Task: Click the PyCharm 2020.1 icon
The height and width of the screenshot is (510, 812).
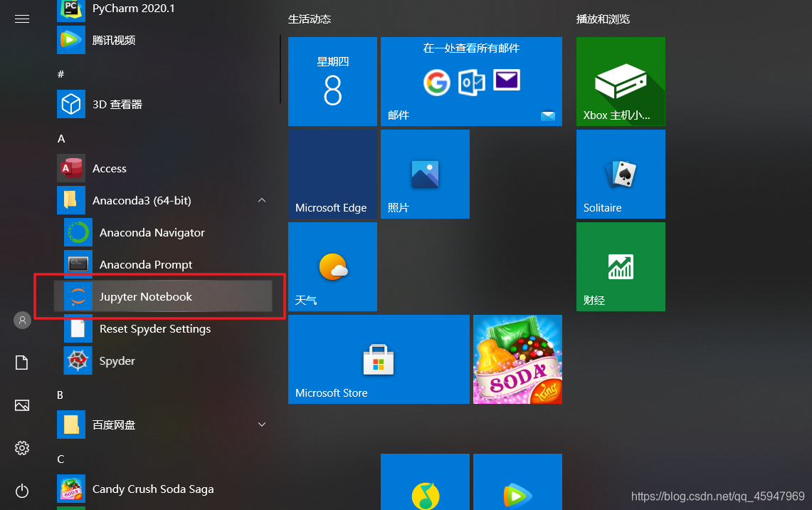Action: (x=71, y=11)
